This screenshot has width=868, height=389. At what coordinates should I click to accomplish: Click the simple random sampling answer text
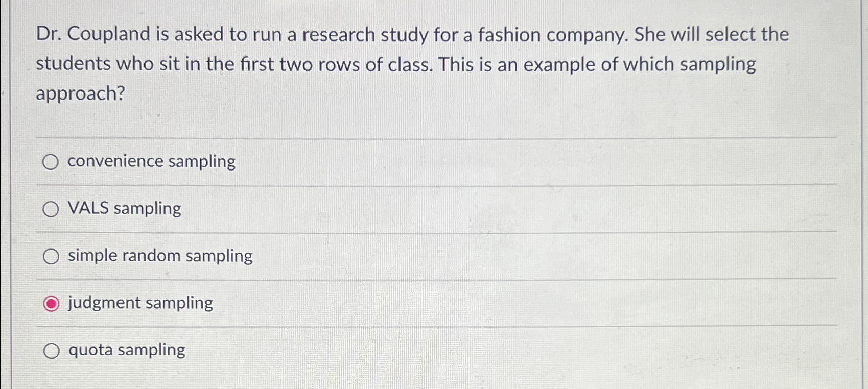click(x=159, y=256)
